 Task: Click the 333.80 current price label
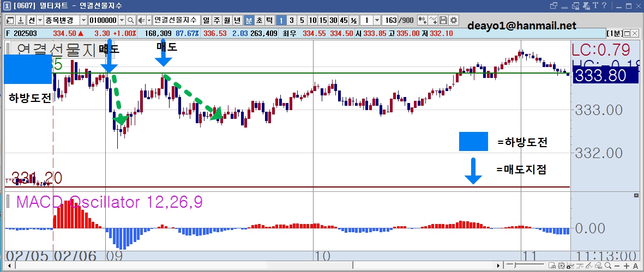pos(605,76)
